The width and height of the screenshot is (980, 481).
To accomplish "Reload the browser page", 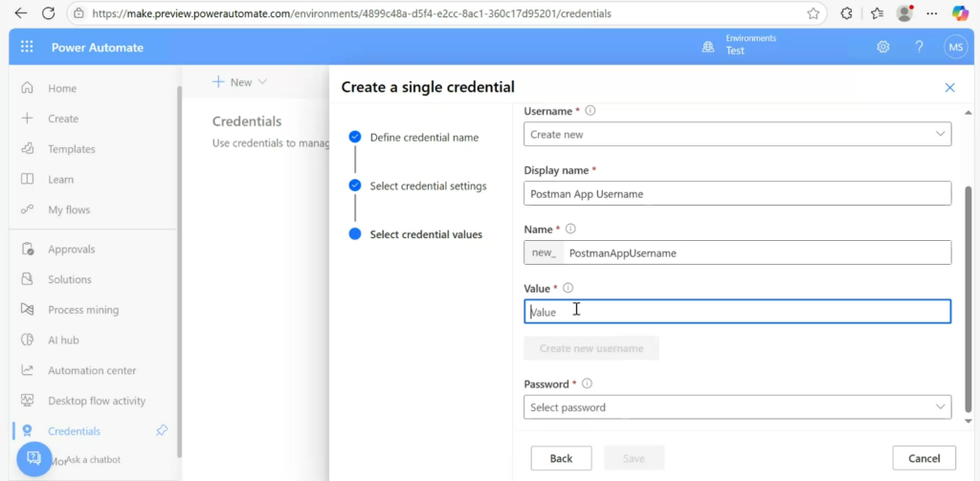I will click(48, 13).
